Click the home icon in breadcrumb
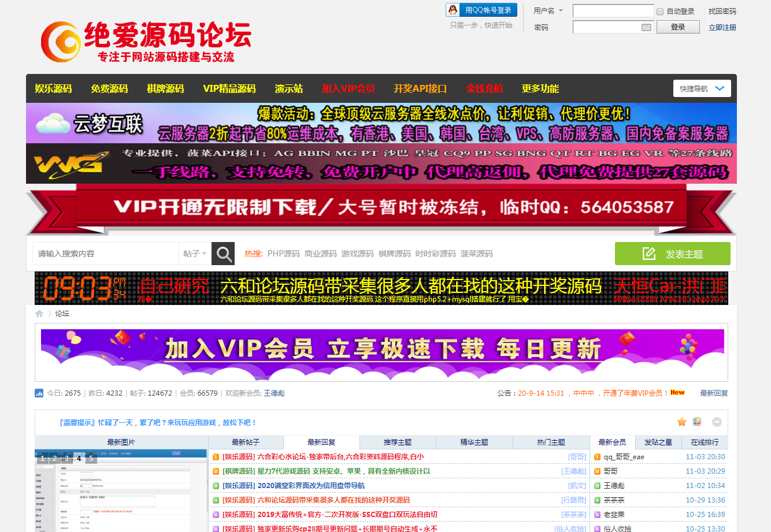771x532 pixels. point(39,314)
